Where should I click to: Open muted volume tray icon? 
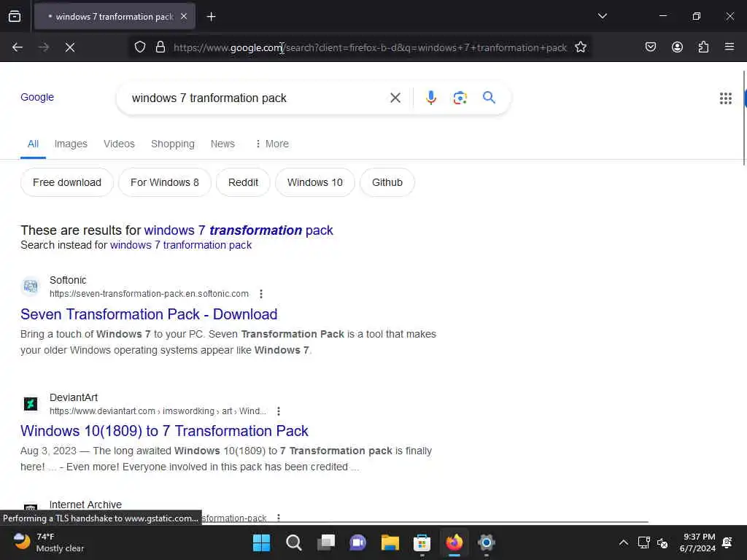tap(662, 542)
